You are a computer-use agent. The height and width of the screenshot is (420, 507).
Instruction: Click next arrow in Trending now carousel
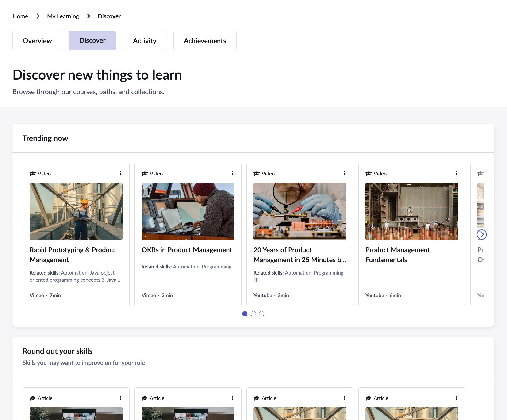click(x=482, y=234)
